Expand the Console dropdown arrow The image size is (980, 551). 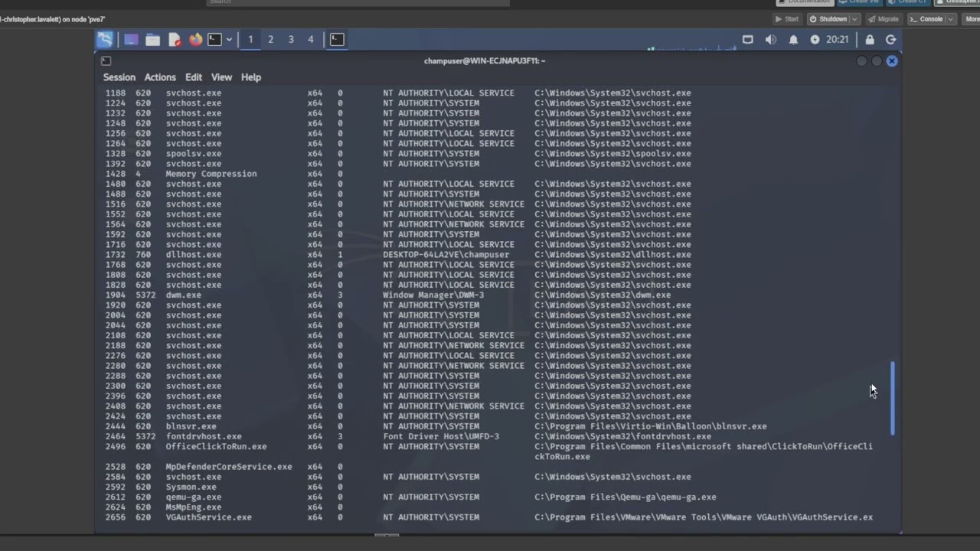pos(950,19)
